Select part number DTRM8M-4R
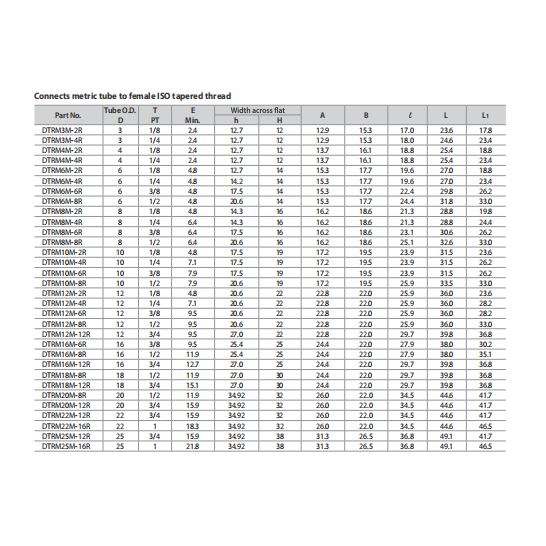This screenshot has height=546, width=546. (x=62, y=223)
